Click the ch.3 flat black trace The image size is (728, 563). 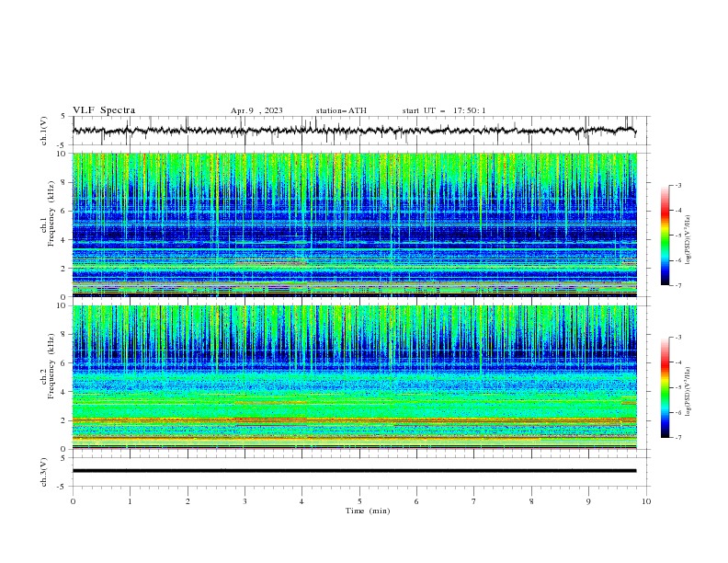[x=354, y=471]
